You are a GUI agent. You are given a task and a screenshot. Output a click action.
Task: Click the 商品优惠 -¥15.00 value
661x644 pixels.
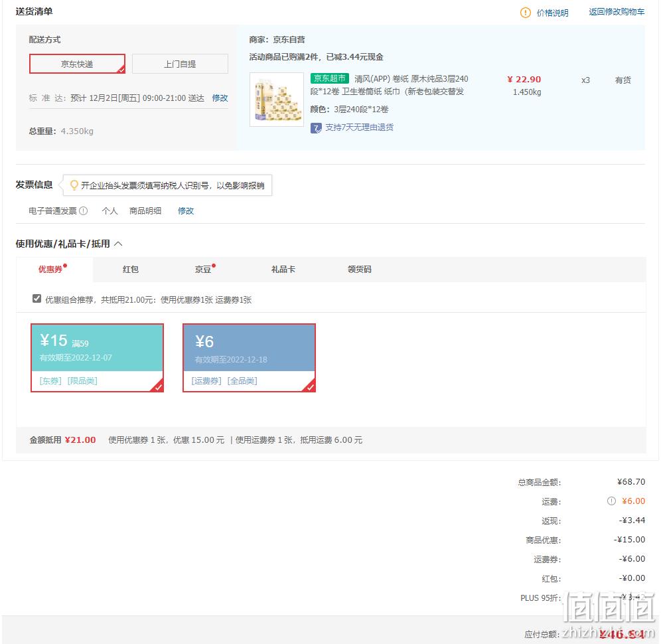629,539
